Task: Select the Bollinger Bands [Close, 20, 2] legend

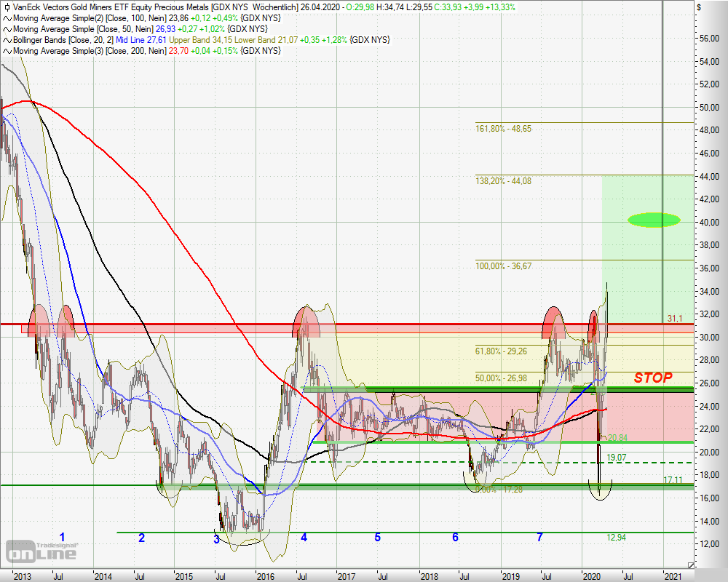Action: [x=63, y=40]
